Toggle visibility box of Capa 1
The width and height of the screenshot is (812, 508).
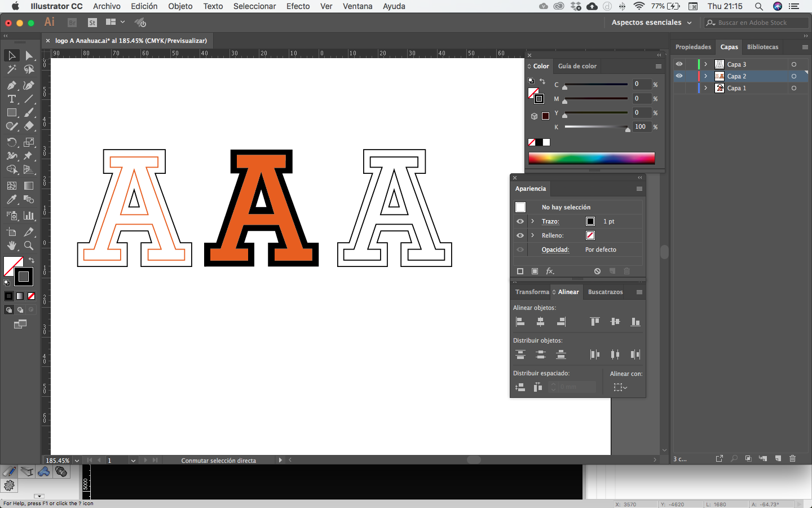pyautogui.click(x=679, y=88)
